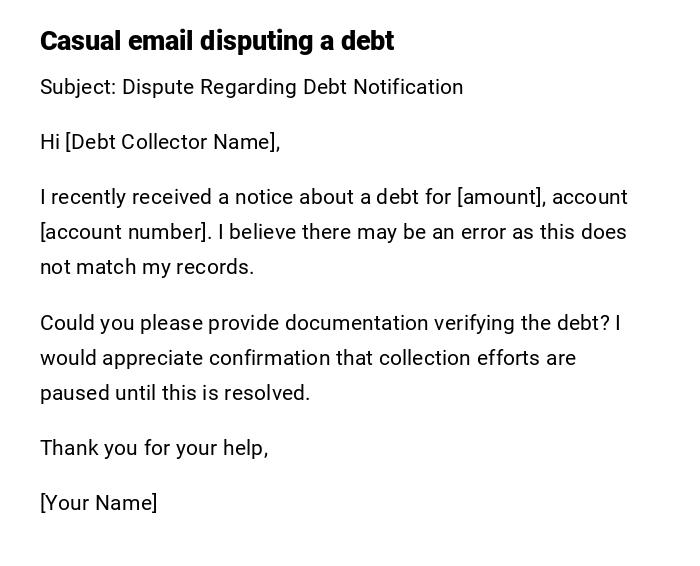Place cursor on the word "paused"
This screenshot has height=566, width=700.
coord(74,393)
